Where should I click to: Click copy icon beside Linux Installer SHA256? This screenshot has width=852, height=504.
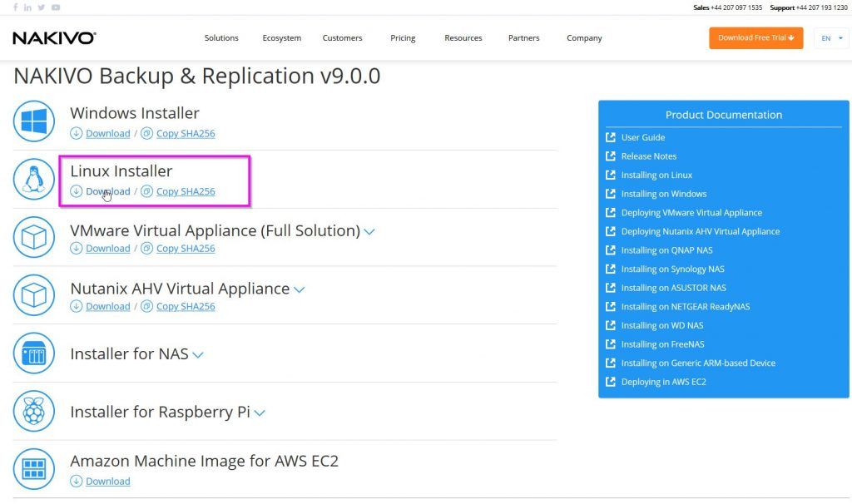(146, 191)
